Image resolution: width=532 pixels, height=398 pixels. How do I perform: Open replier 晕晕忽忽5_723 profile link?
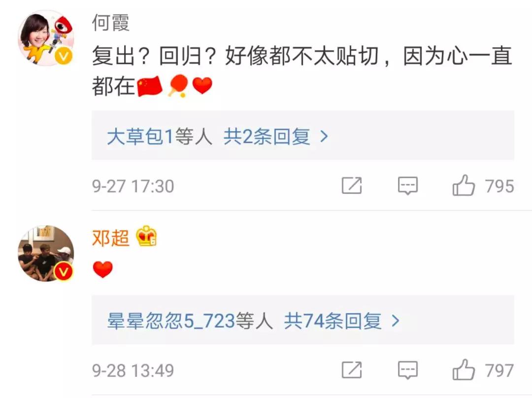(x=171, y=321)
